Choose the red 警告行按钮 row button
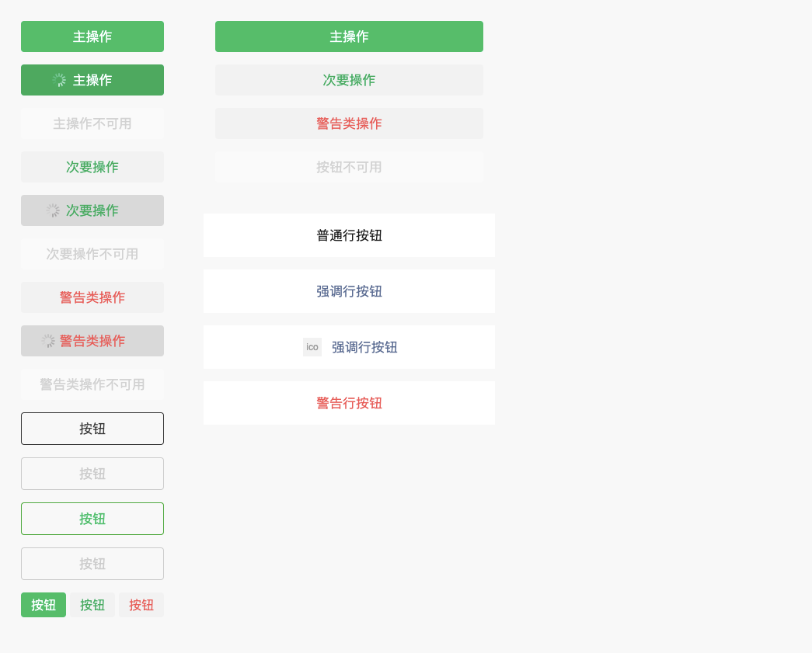This screenshot has width=812, height=653. 349,403
